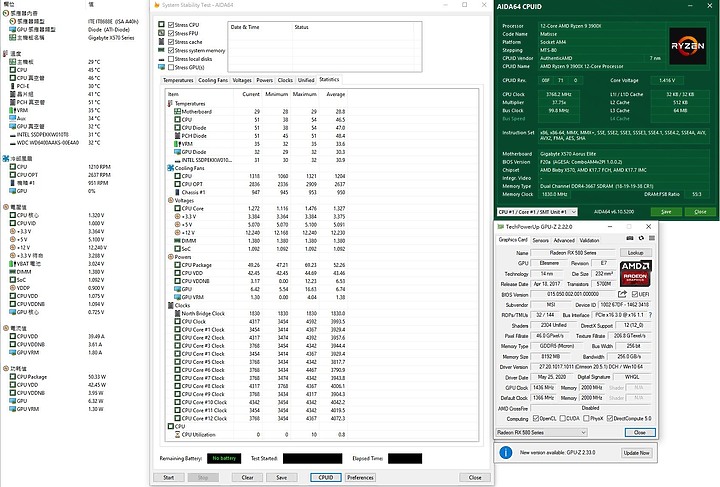Click the GPU-Z refresh icon

click(641, 238)
